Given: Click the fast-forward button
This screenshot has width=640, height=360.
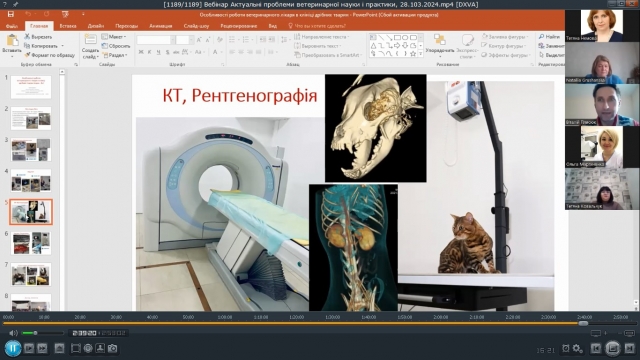Looking at the screenshot, I should point(42,349).
